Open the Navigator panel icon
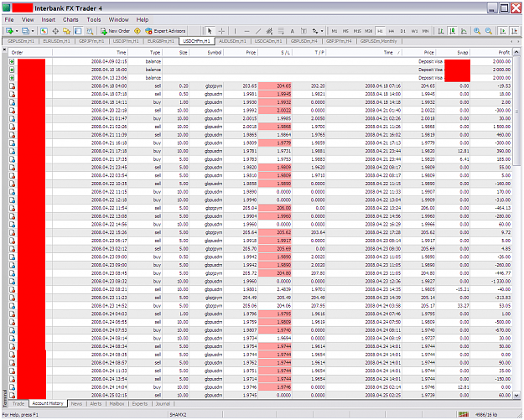This screenshot has height=420, width=524. [67, 31]
